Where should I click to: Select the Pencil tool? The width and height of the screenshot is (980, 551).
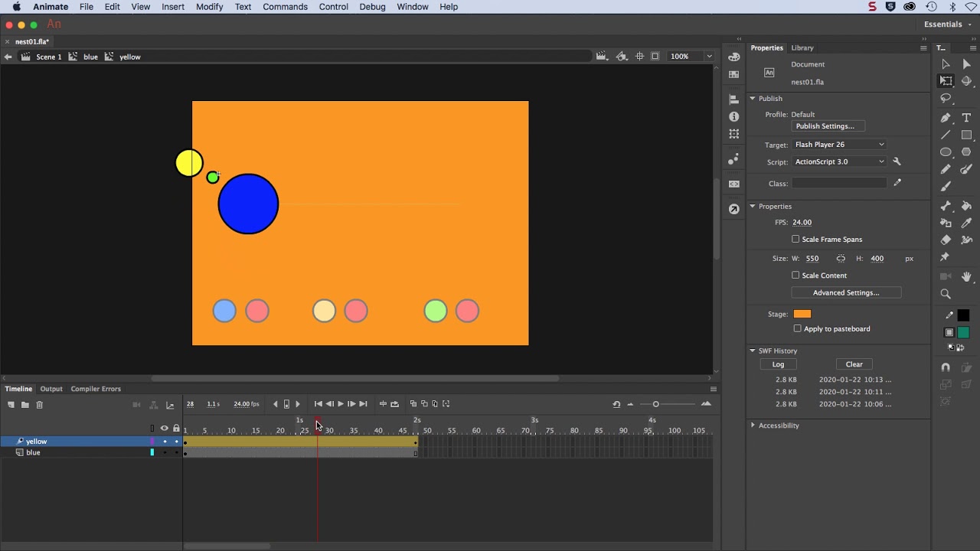click(946, 169)
